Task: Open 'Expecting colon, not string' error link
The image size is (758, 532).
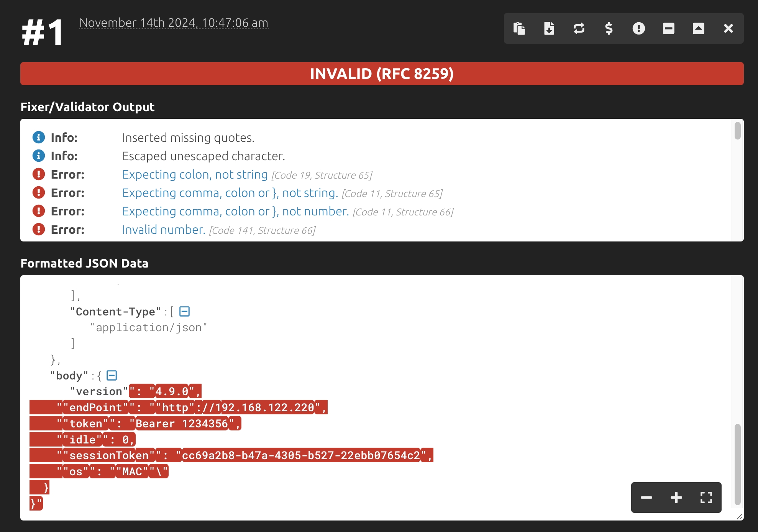Action: 195,175
